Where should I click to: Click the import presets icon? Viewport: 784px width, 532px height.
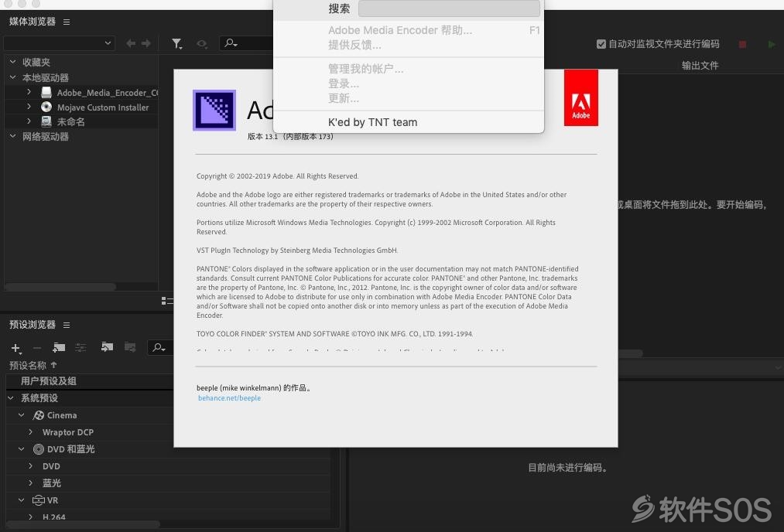(x=107, y=347)
